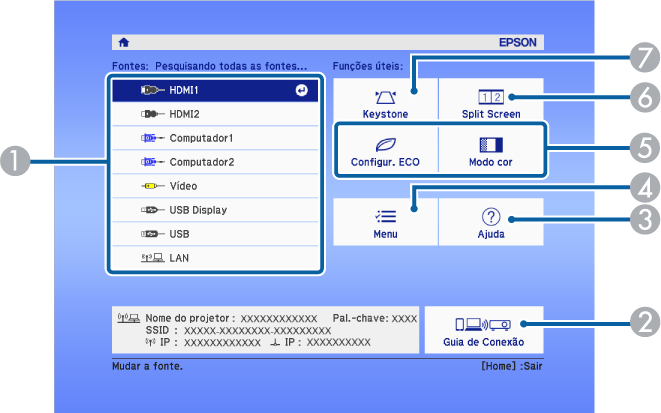Select the HDMI1 source
This screenshot has height=413, width=661.
[214, 90]
